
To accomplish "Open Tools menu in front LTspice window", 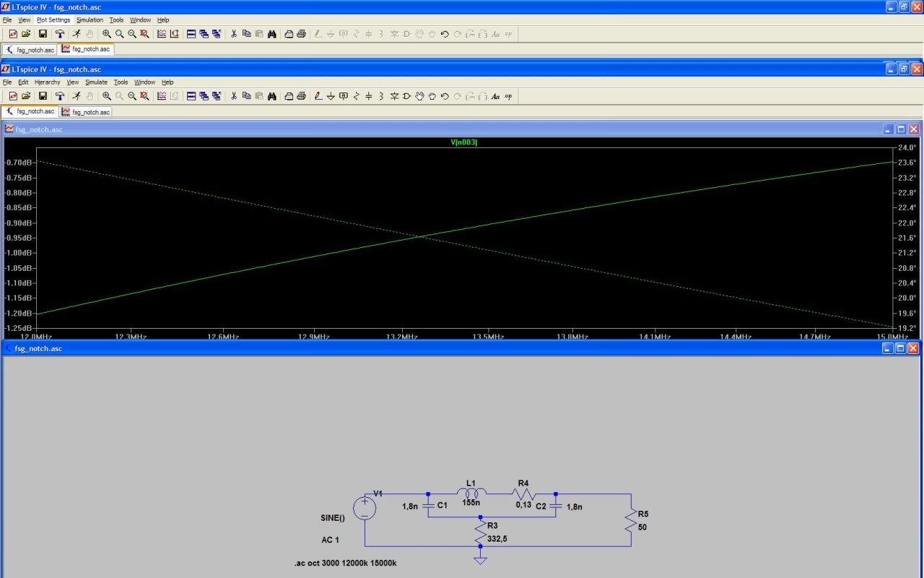I will click(x=121, y=82).
